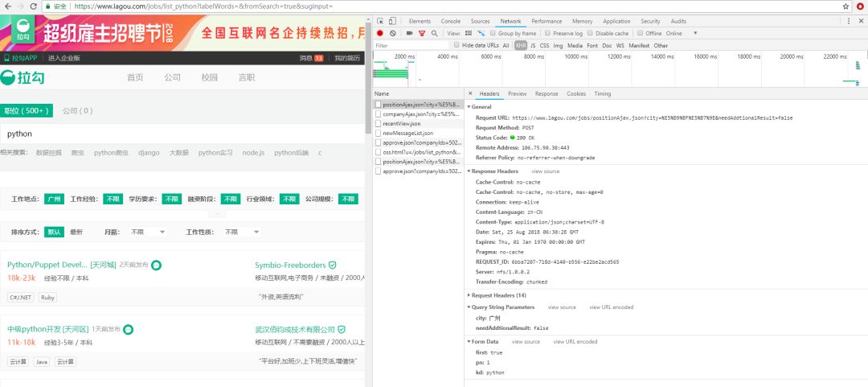The image size is (868, 387).
Task: Click the 职位 (500+) results tab
Action: pos(26,111)
